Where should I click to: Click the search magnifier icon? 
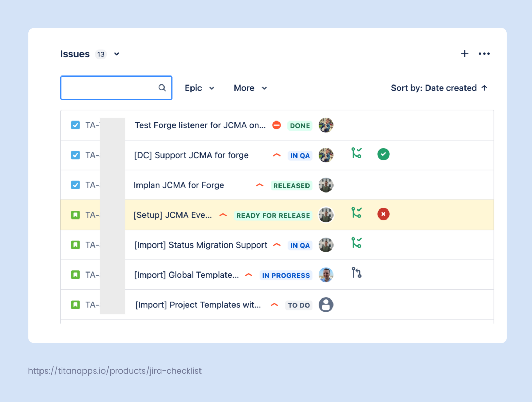click(x=162, y=88)
